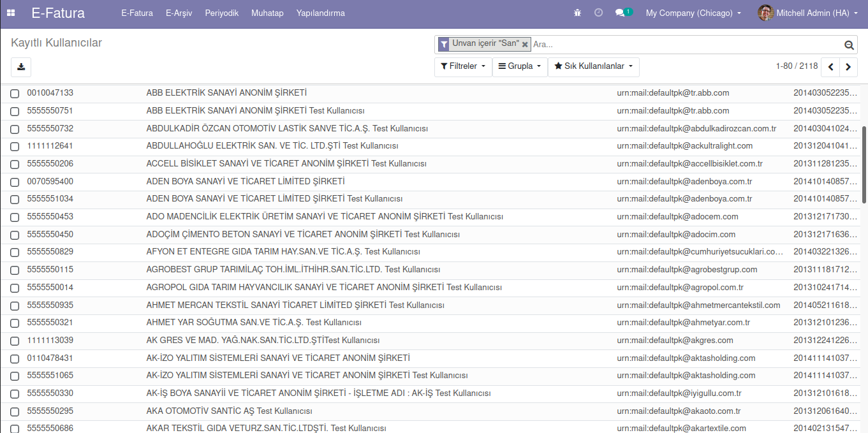Click the funnel icon in the search facet
Viewport: 868px width, 433px height.
443,45
